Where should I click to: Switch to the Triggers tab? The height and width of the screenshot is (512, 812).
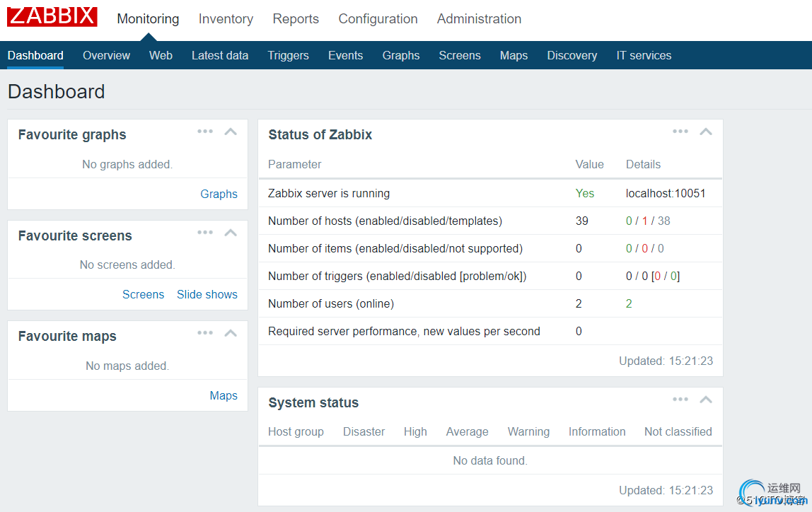(x=288, y=55)
